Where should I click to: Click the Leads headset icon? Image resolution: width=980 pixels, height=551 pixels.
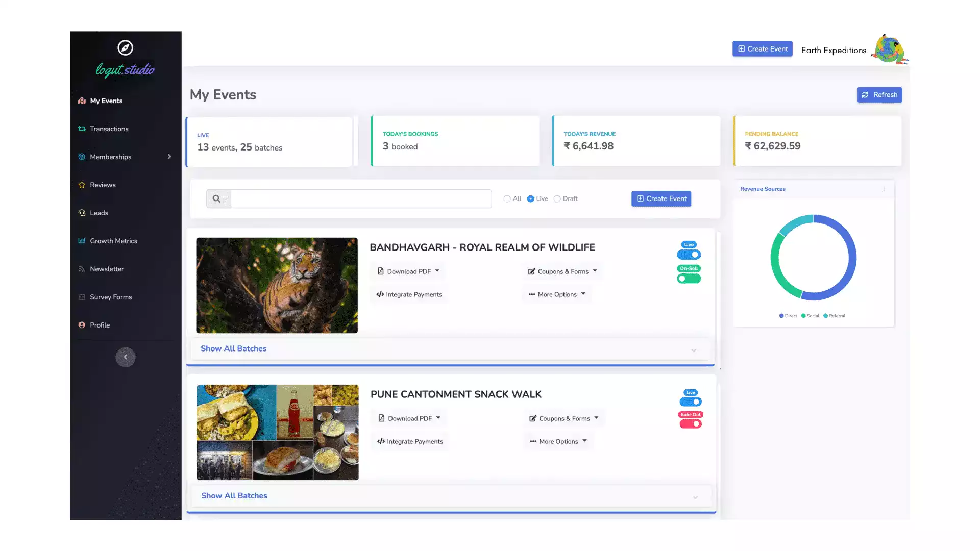click(82, 213)
